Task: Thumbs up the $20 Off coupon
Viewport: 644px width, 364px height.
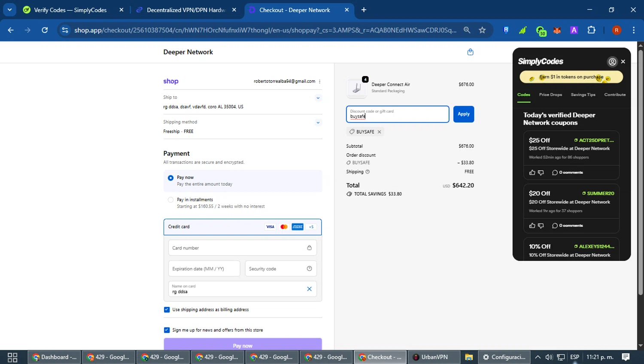Action: coord(532,226)
